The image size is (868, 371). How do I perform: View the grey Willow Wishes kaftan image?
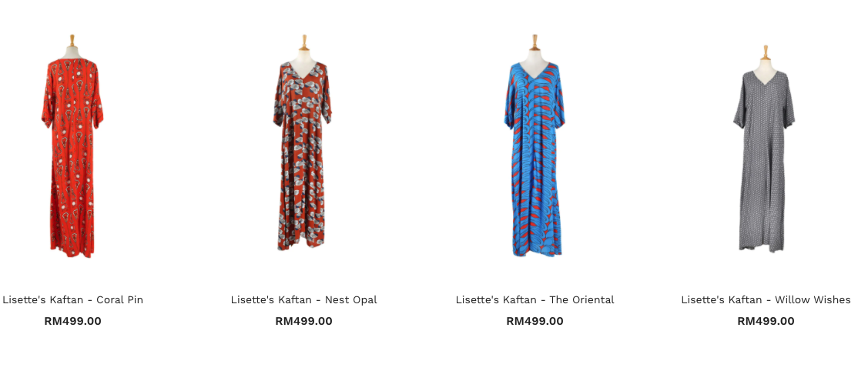pyautogui.click(x=765, y=149)
